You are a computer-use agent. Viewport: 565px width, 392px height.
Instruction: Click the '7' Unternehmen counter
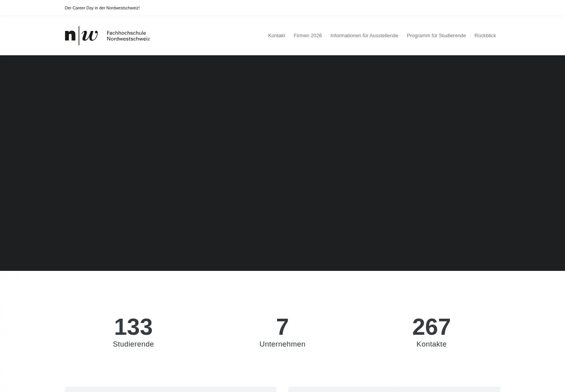[x=282, y=327]
